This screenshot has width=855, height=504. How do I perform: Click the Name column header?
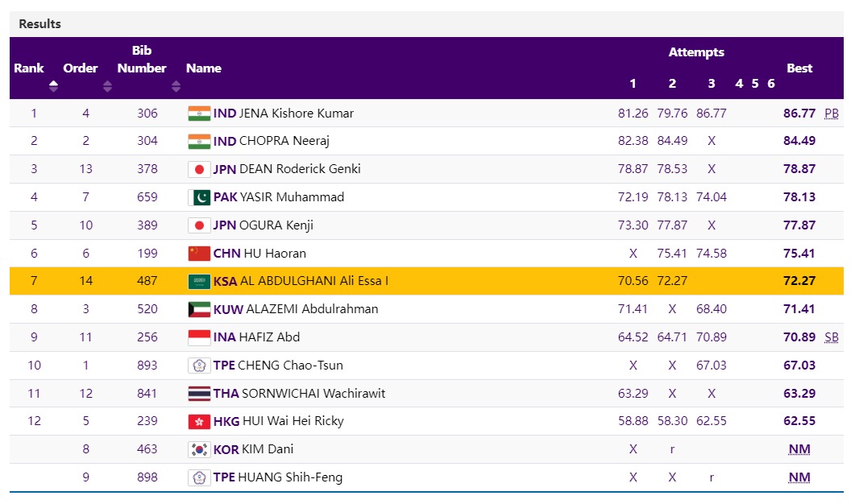pos(204,68)
